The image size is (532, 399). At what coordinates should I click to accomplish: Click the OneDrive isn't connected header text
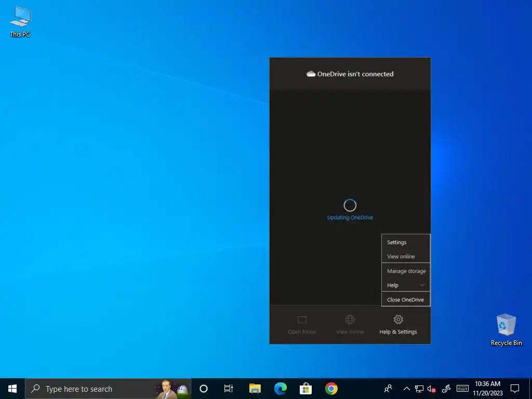click(x=355, y=74)
